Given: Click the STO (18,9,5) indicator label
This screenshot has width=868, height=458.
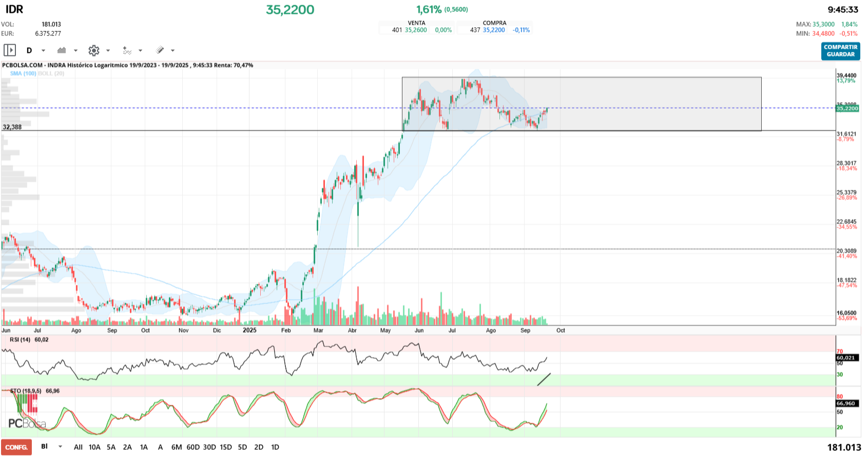Looking at the screenshot, I should tap(26, 391).
